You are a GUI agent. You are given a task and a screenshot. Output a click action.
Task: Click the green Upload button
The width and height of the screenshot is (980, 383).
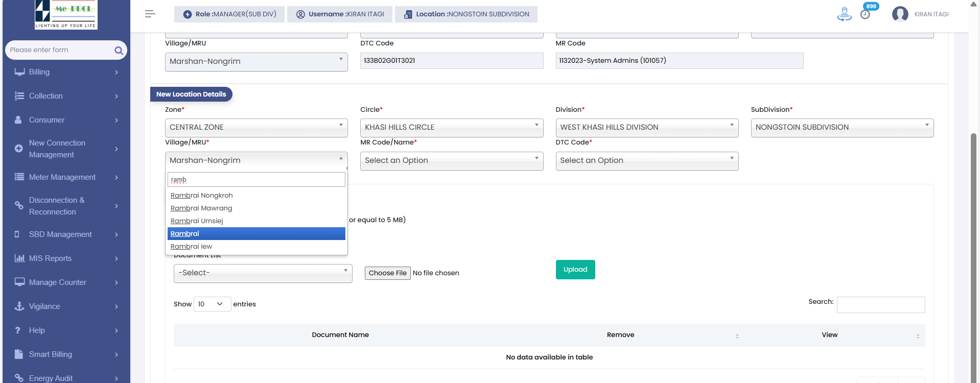(x=575, y=270)
